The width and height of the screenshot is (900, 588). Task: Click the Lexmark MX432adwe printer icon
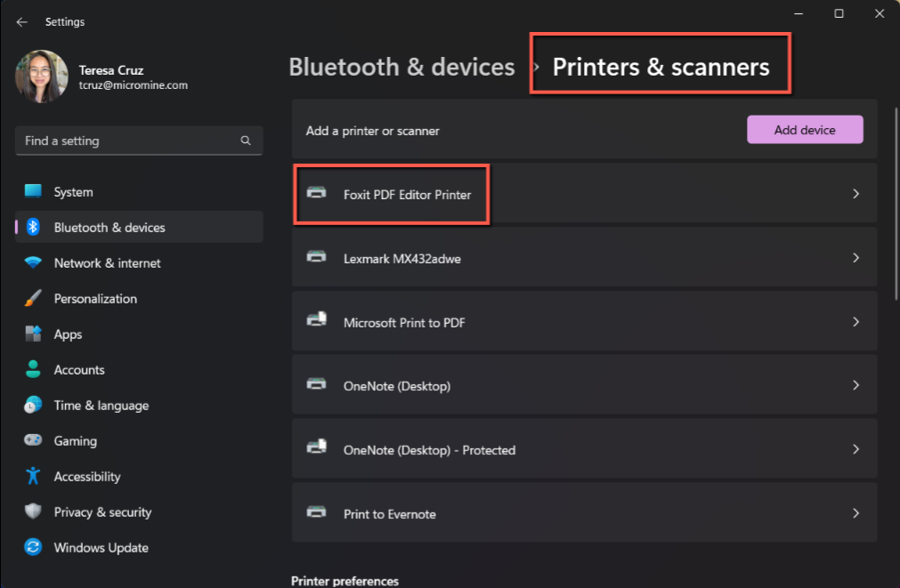point(316,258)
